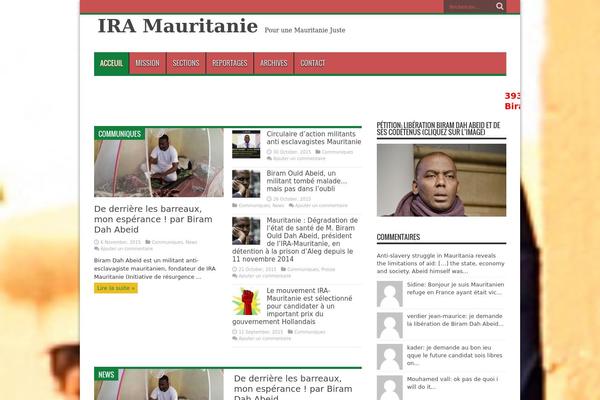Open News section headline De derrière les barreaux
Screen dimensions: 600x400
(293, 387)
